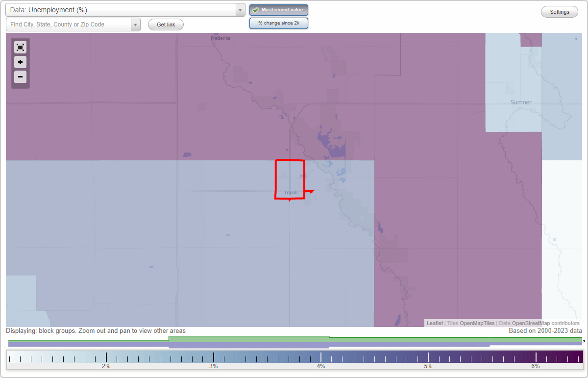Viewport: 588px width, 378px height.
Task: Click the Get link button
Action: tap(166, 25)
